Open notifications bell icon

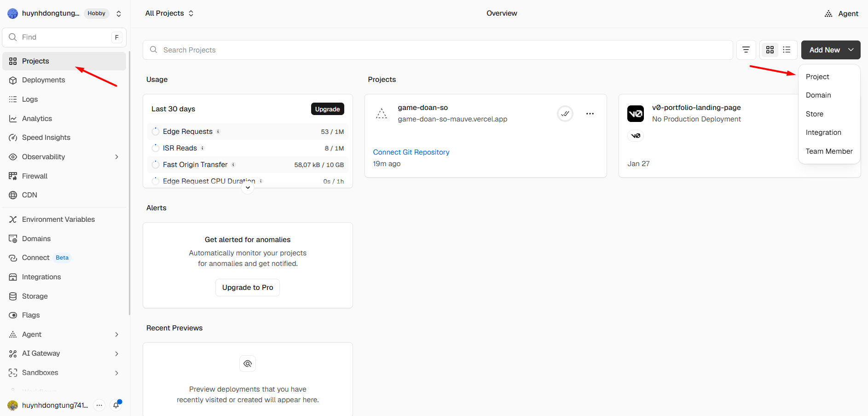116,405
